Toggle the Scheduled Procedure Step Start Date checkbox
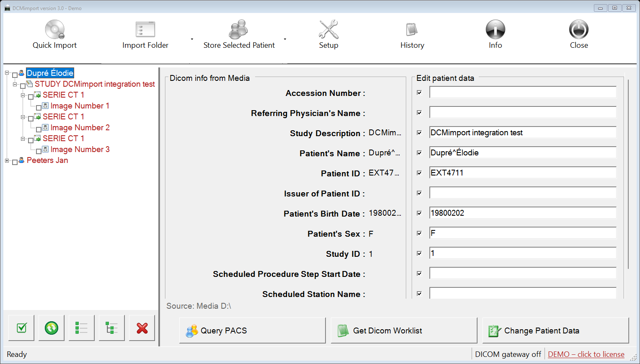 pyautogui.click(x=419, y=274)
